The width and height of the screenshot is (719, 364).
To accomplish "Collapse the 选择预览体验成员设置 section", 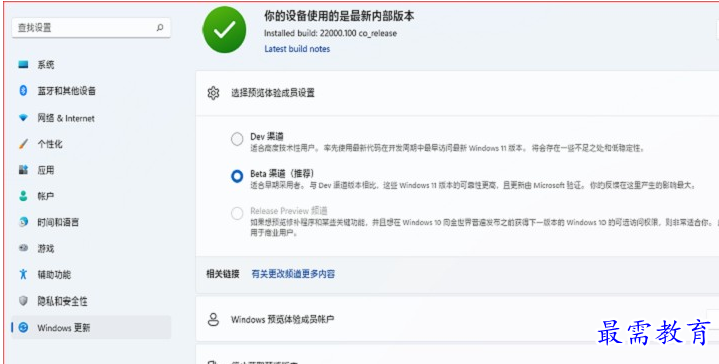I will 457,93.
